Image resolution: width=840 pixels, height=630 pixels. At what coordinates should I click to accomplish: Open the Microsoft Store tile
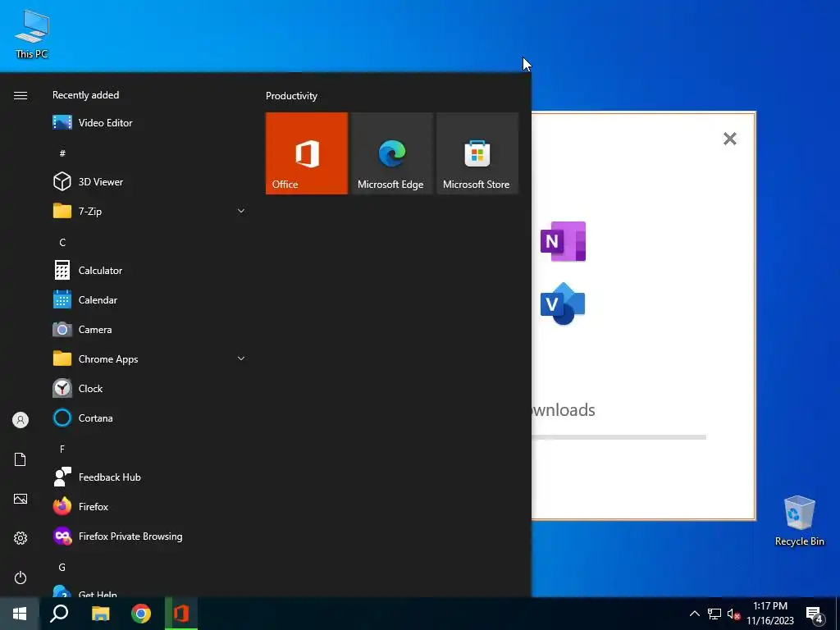[477, 153]
